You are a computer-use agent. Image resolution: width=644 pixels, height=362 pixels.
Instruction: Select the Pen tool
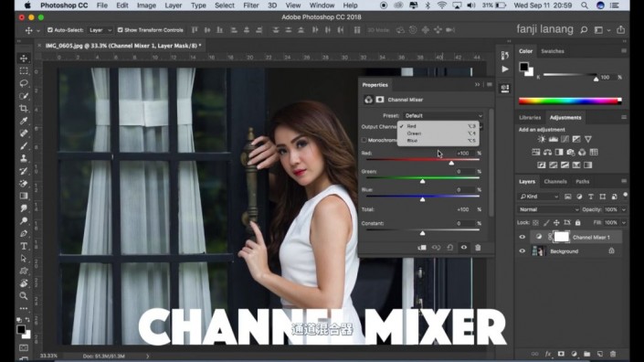click(24, 233)
